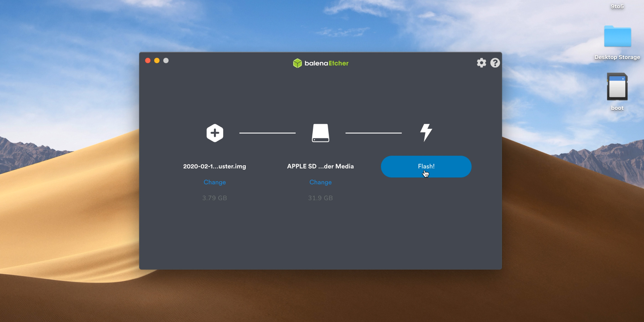The image size is (644, 322).
Task: Close the balenaEtcher window
Action: (148, 61)
